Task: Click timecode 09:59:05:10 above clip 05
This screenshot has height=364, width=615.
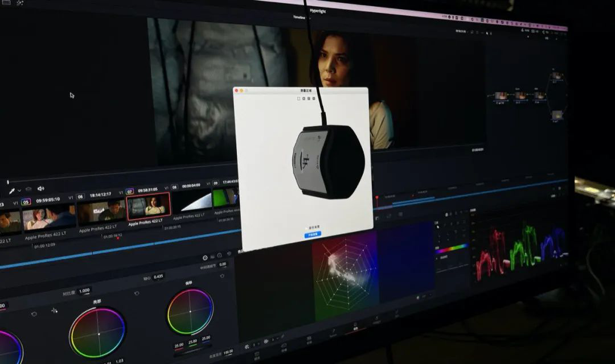Action: (48, 200)
